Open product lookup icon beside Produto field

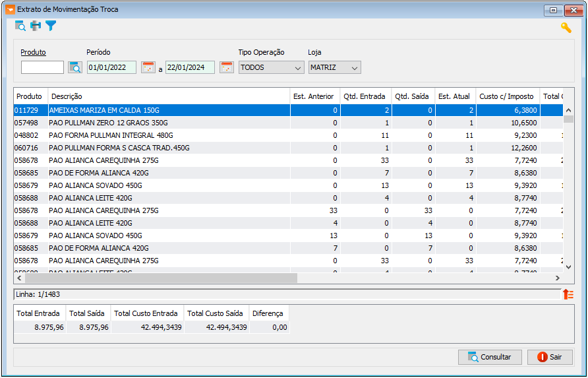(75, 67)
